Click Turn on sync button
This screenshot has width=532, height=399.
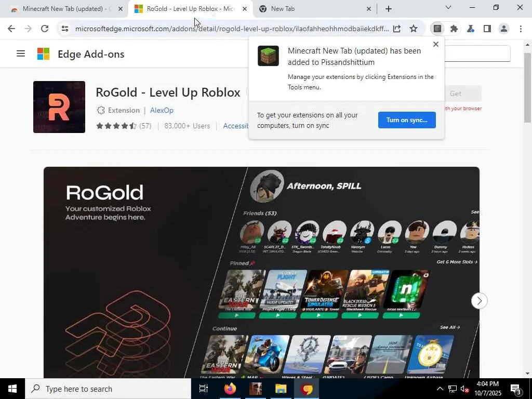pyautogui.click(x=407, y=120)
